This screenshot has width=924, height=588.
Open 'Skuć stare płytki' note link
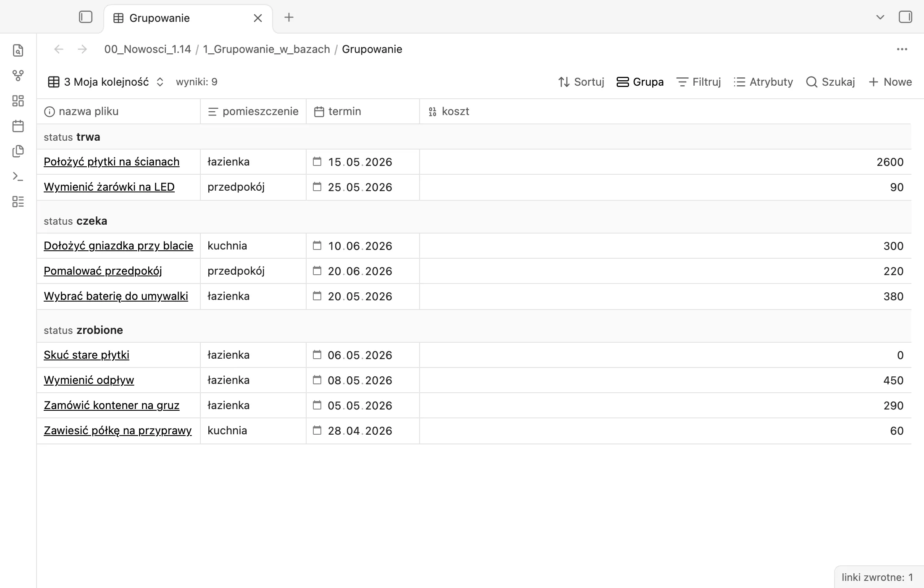(87, 355)
